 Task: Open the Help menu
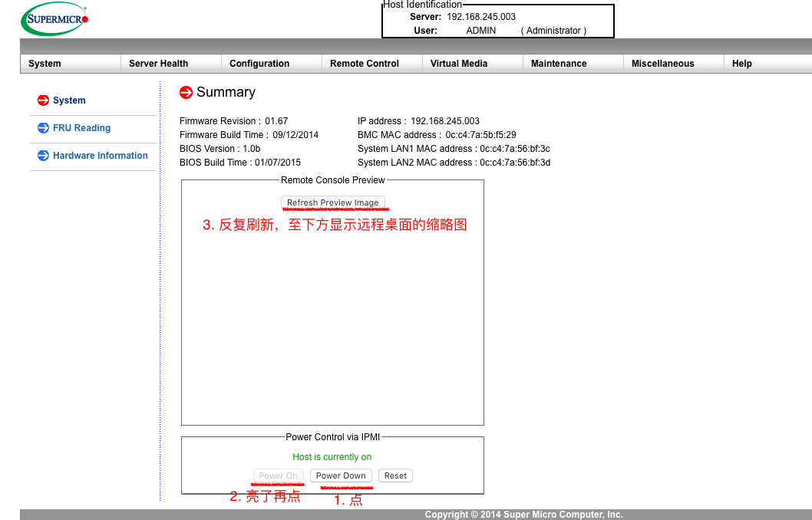click(742, 64)
